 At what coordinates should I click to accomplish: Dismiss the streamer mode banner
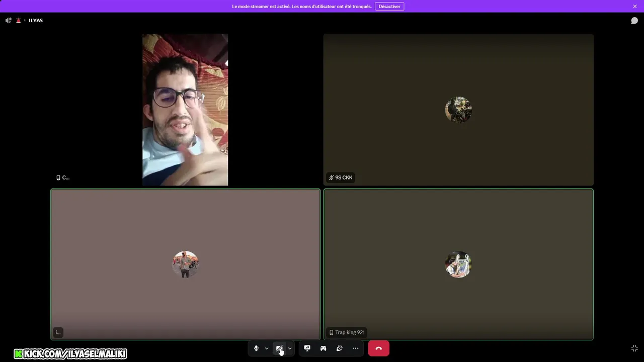(x=635, y=7)
